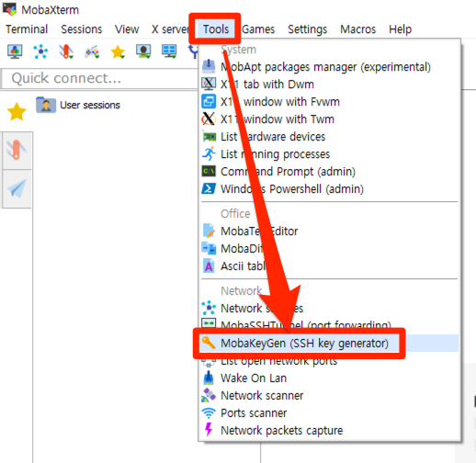Close the open Tools menu
476x463 pixels.
[216, 29]
